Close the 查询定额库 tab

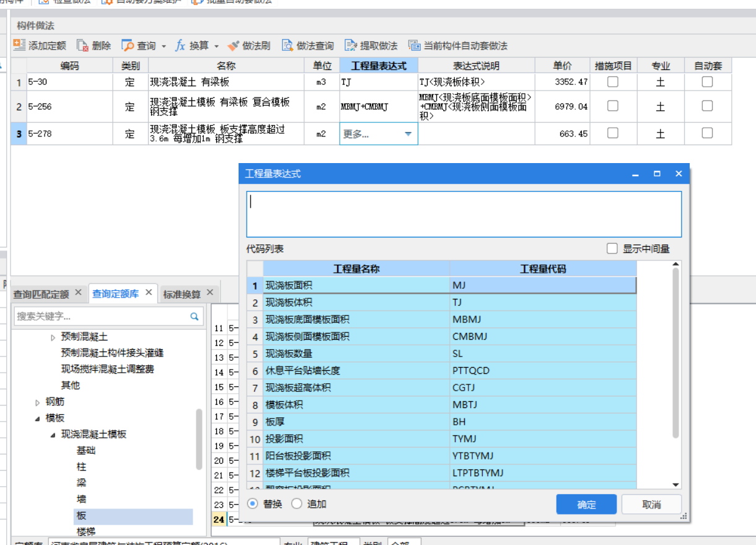(x=149, y=292)
